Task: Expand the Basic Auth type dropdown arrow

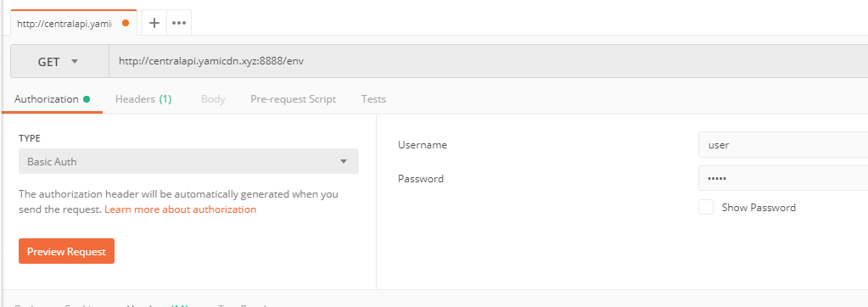Action: pyautogui.click(x=344, y=161)
